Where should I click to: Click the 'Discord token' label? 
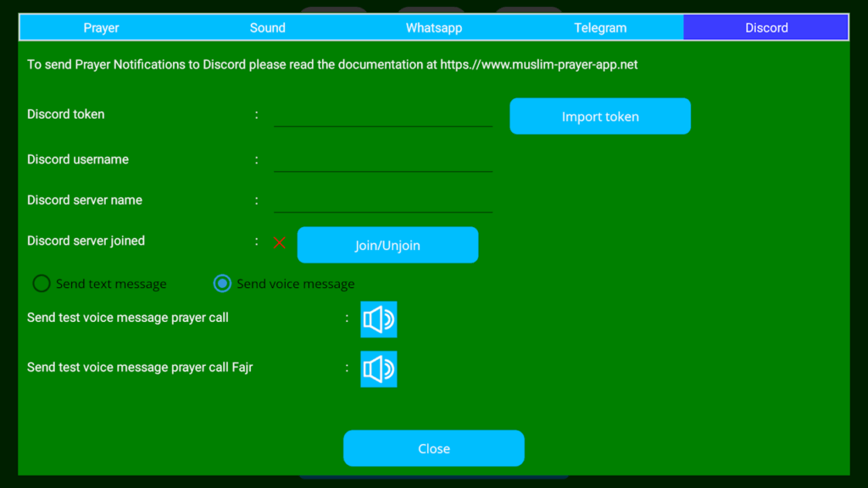[66, 114]
